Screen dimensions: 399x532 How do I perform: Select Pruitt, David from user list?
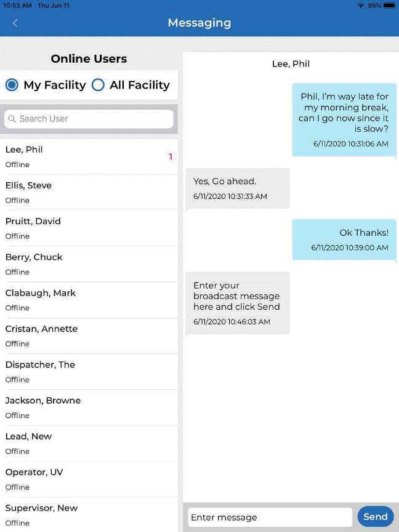click(x=89, y=228)
